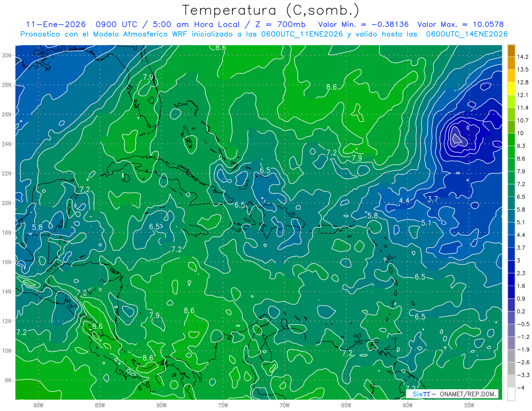Click the "75W" longitude axis label

pos(223,405)
